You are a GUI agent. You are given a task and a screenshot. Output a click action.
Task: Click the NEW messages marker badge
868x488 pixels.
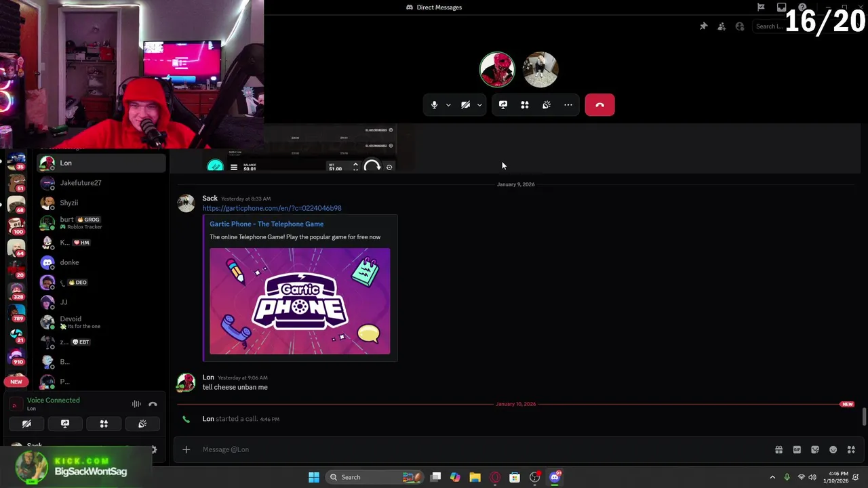click(847, 404)
